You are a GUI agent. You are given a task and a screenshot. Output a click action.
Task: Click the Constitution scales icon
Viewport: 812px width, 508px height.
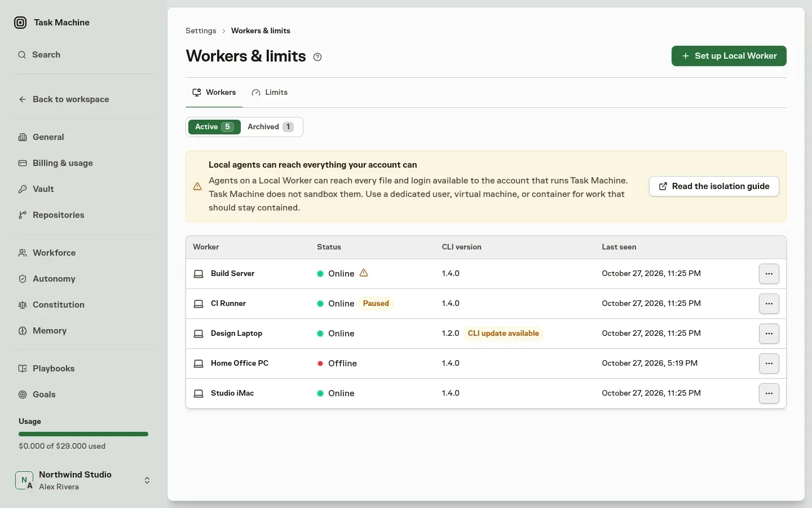point(23,305)
